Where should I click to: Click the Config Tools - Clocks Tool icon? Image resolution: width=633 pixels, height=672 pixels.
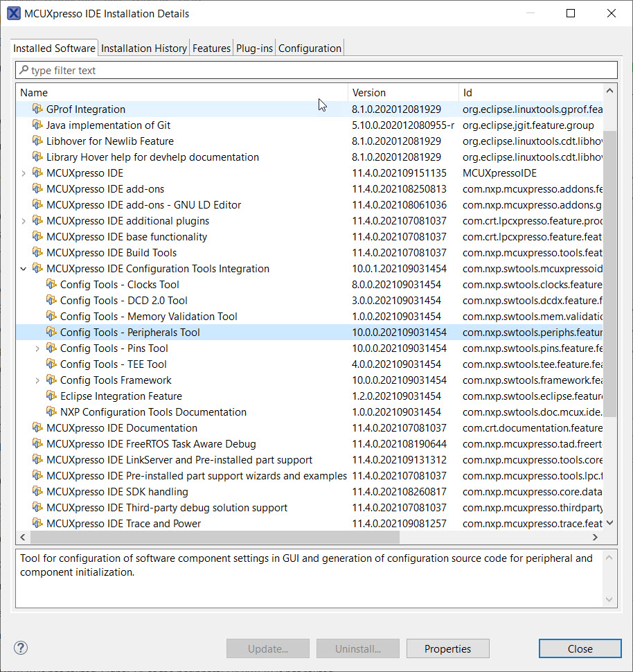(x=51, y=284)
